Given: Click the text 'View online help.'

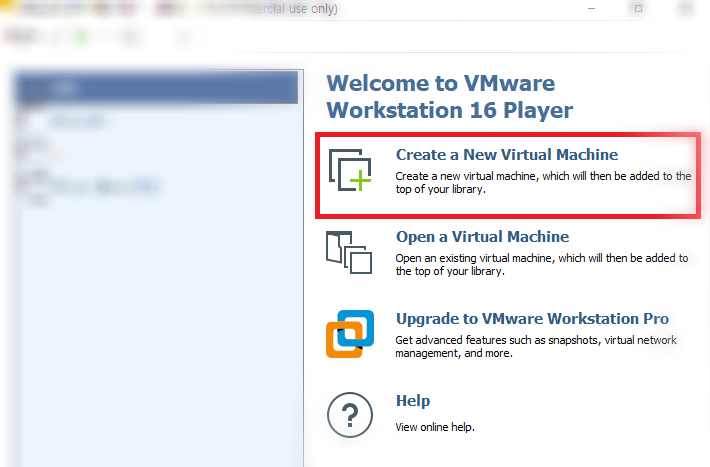Looking at the screenshot, I should coord(435,427).
